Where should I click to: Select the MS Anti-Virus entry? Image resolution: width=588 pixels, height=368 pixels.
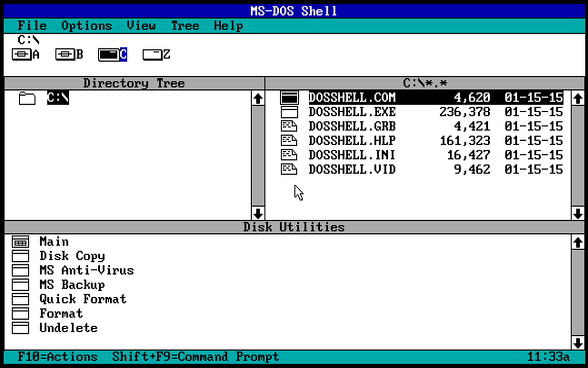coord(87,270)
